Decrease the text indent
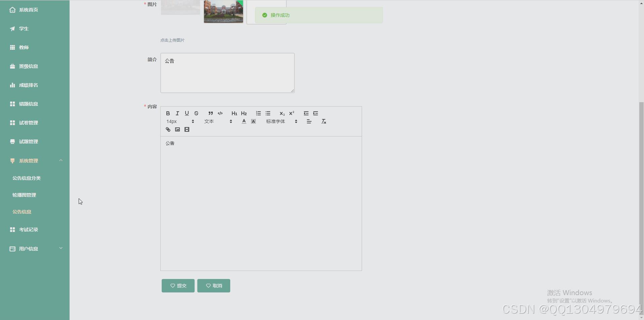The width and height of the screenshot is (644, 320). (306, 113)
